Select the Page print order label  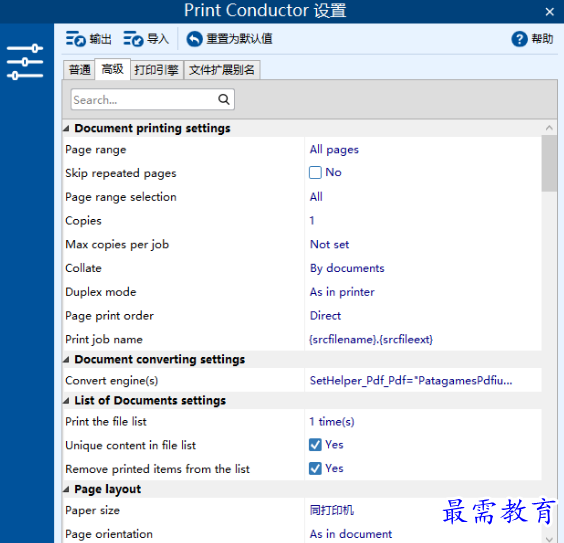point(109,315)
